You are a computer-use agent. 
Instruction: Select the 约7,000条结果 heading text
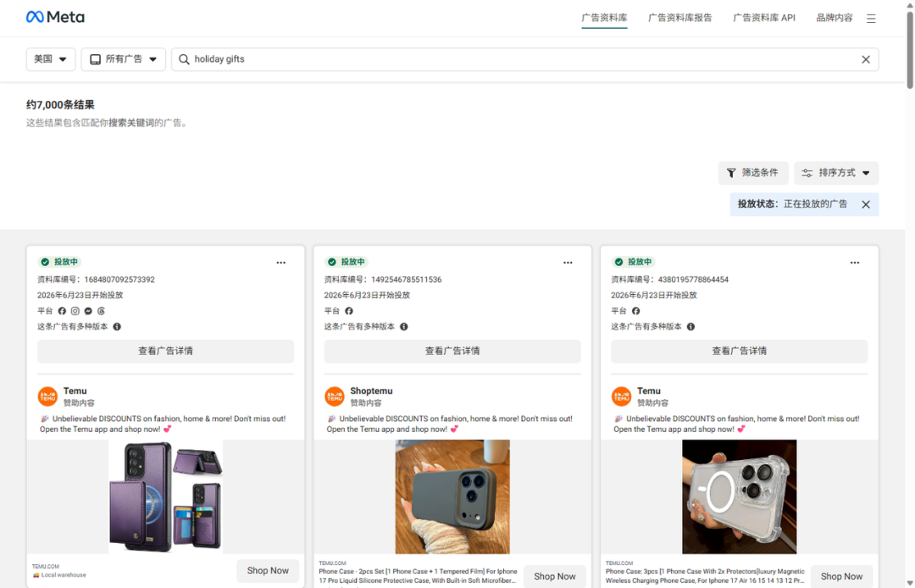60,105
